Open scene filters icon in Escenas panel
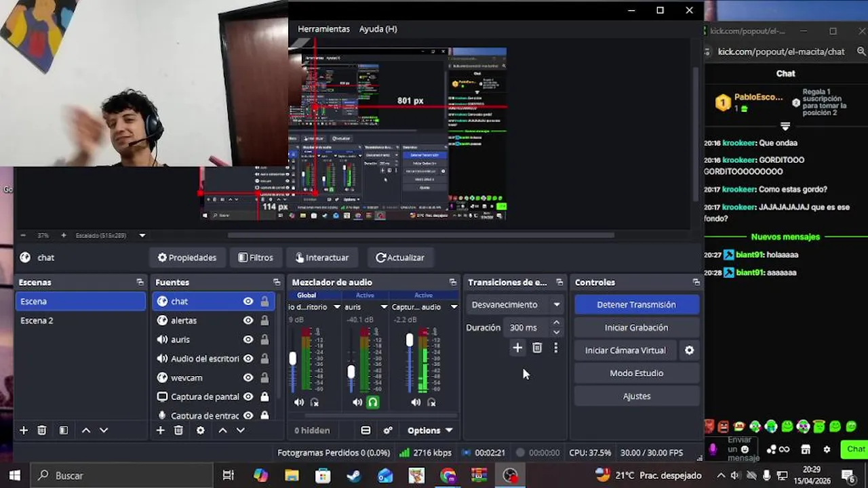868x488 pixels. (63, 430)
